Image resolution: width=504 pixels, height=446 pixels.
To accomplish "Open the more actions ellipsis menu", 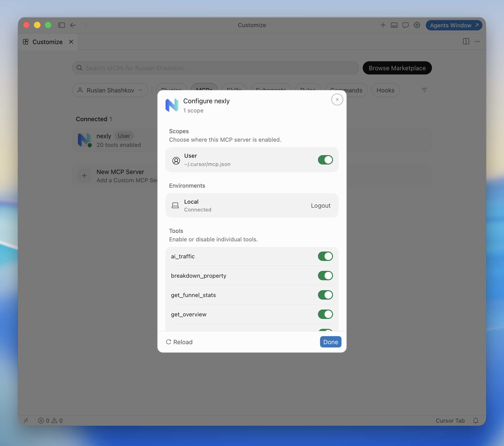I will coord(477,41).
